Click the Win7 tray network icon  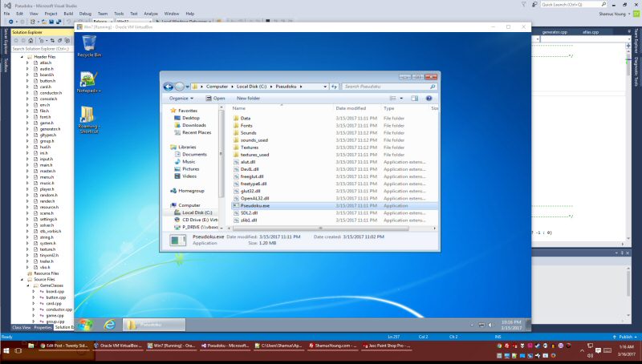tap(482, 325)
